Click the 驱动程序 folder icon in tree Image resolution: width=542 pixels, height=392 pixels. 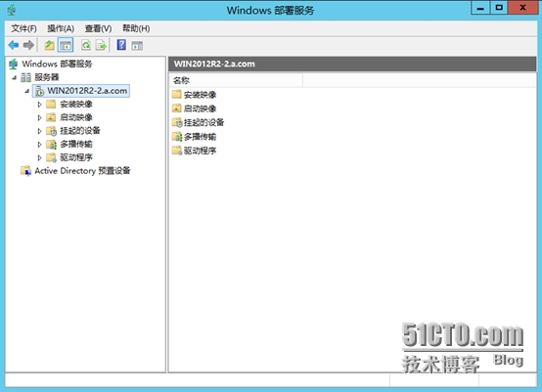coord(51,157)
